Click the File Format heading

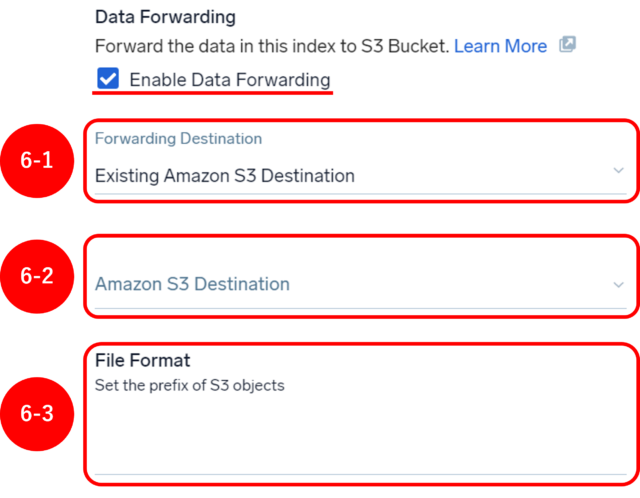[x=142, y=360]
